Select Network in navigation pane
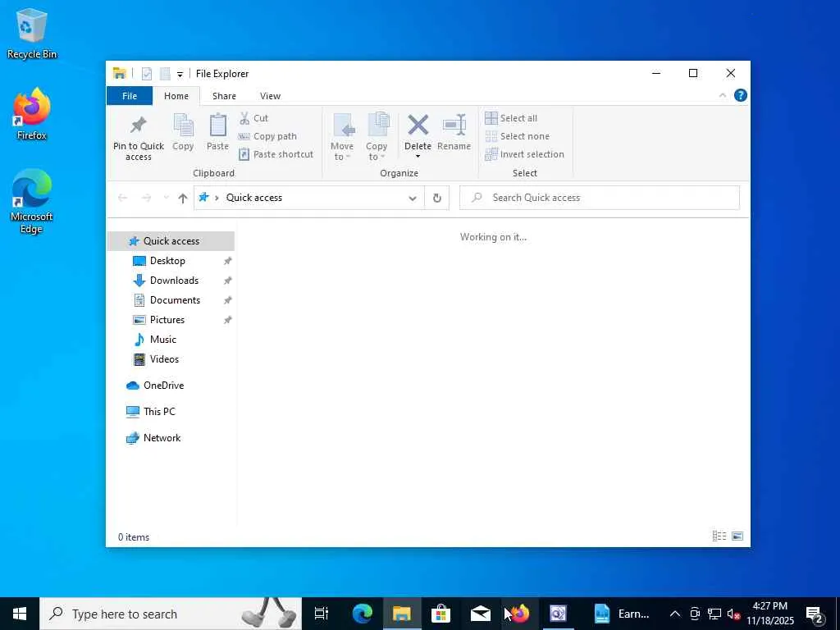 [x=162, y=438]
